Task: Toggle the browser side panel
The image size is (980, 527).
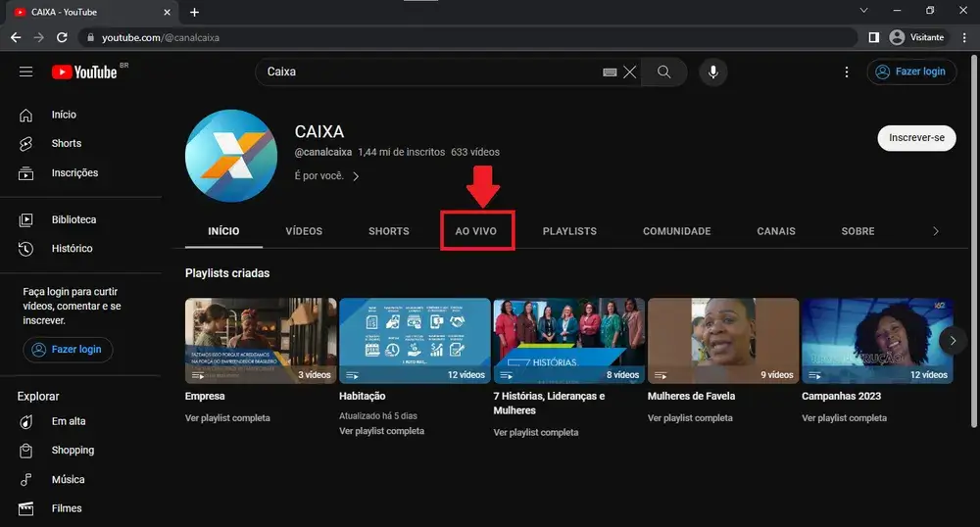Action: point(874,37)
